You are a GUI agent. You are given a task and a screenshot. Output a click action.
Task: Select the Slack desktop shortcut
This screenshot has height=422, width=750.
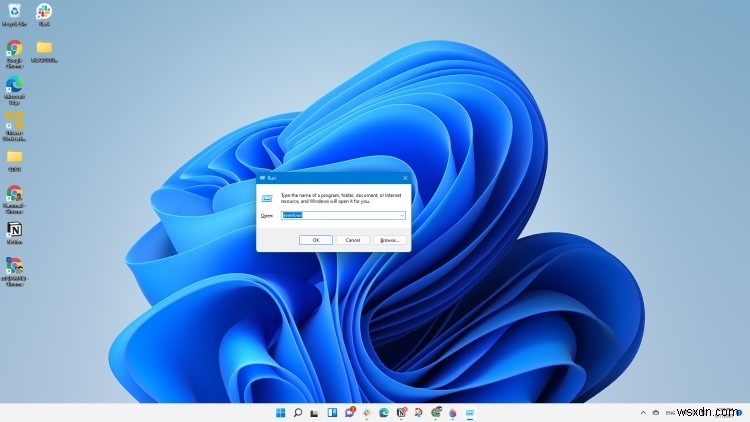[x=44, y=14]
